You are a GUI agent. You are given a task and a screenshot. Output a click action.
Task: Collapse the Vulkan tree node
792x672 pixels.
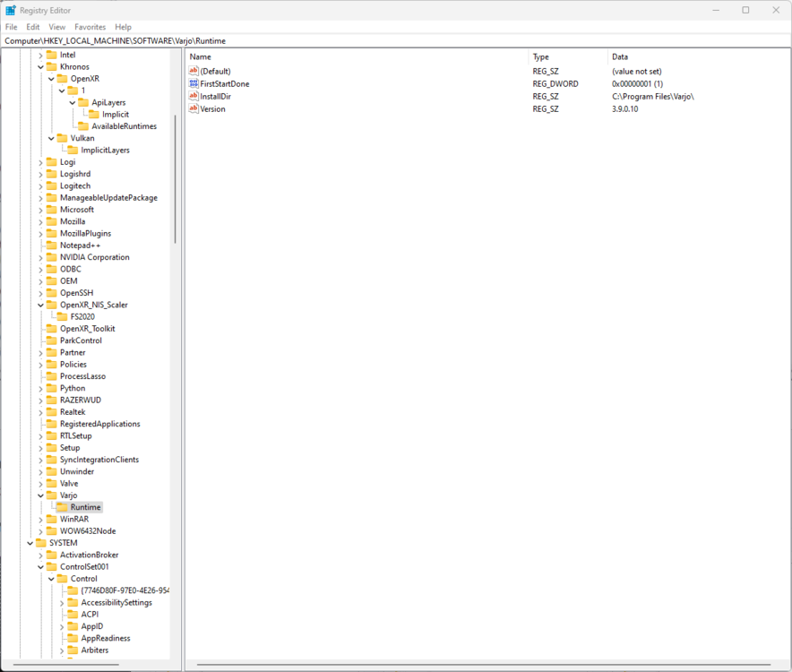[51, 139]
